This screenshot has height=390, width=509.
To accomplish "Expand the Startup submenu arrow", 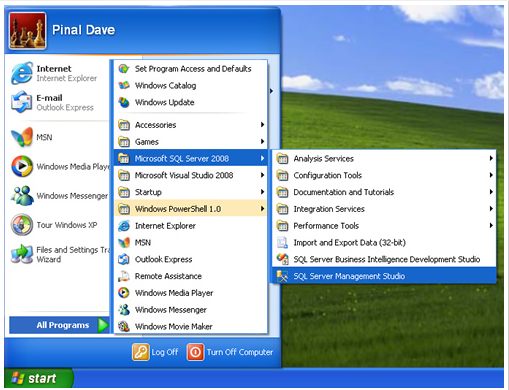I will (x=262, y=192).
